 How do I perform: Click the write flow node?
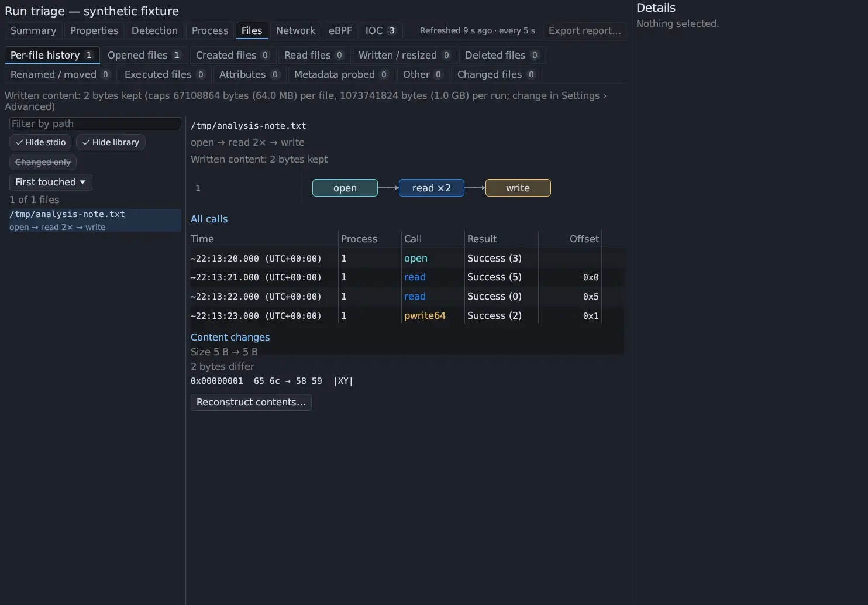(518, 188)
